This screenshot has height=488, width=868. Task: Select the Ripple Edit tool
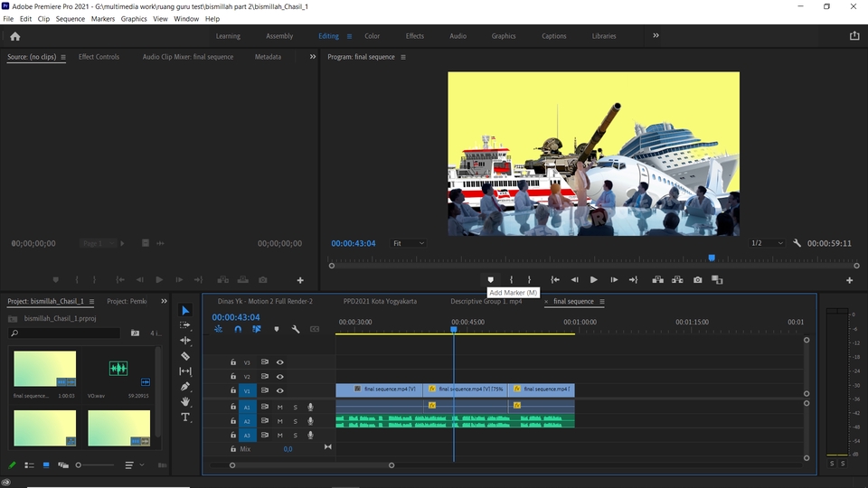point(185,341)
